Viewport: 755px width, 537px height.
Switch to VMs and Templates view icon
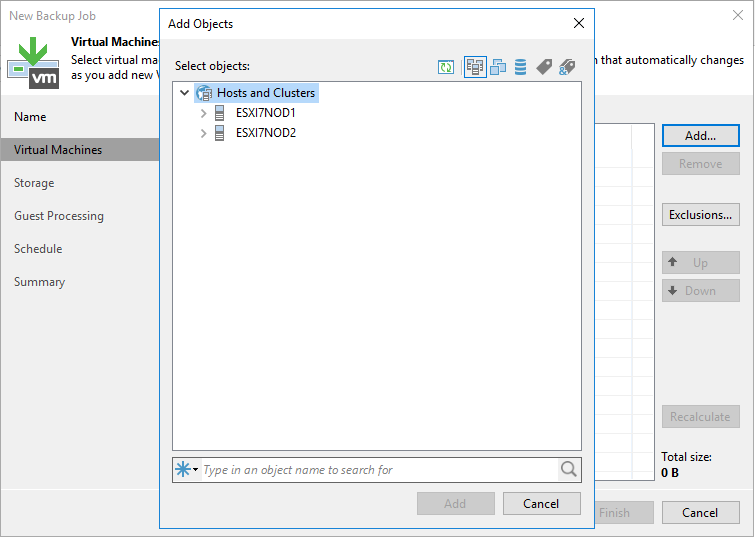498,67
